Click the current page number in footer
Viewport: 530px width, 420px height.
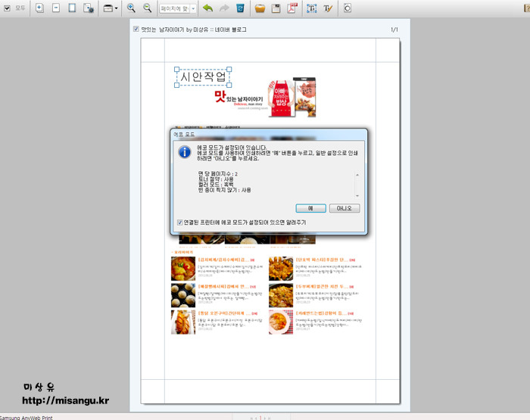(x=260, y=418)
